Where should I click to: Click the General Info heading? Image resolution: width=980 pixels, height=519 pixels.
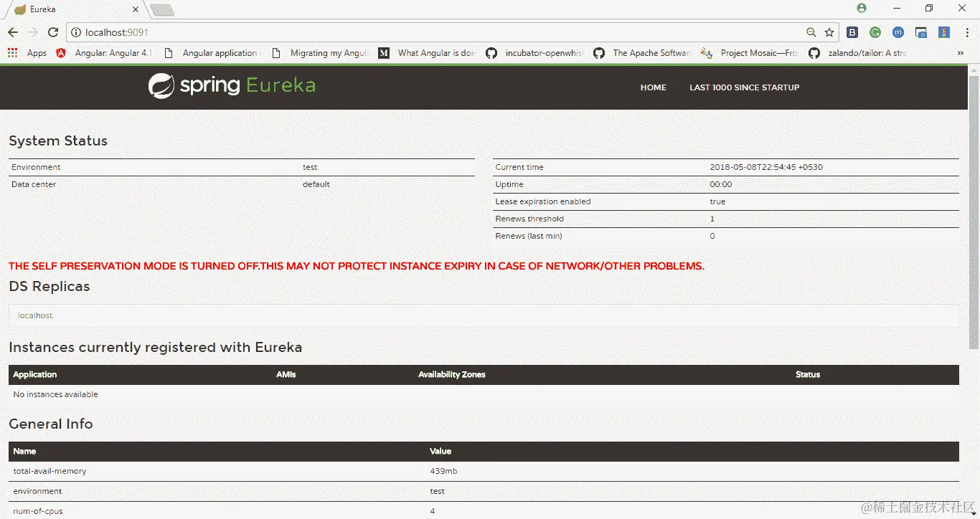coord(51,424)
